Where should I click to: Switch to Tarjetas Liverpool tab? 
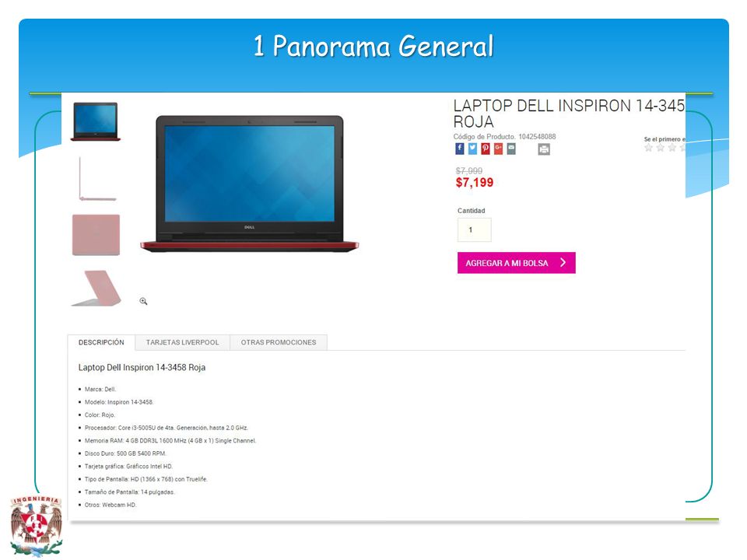tap(182, 342)
